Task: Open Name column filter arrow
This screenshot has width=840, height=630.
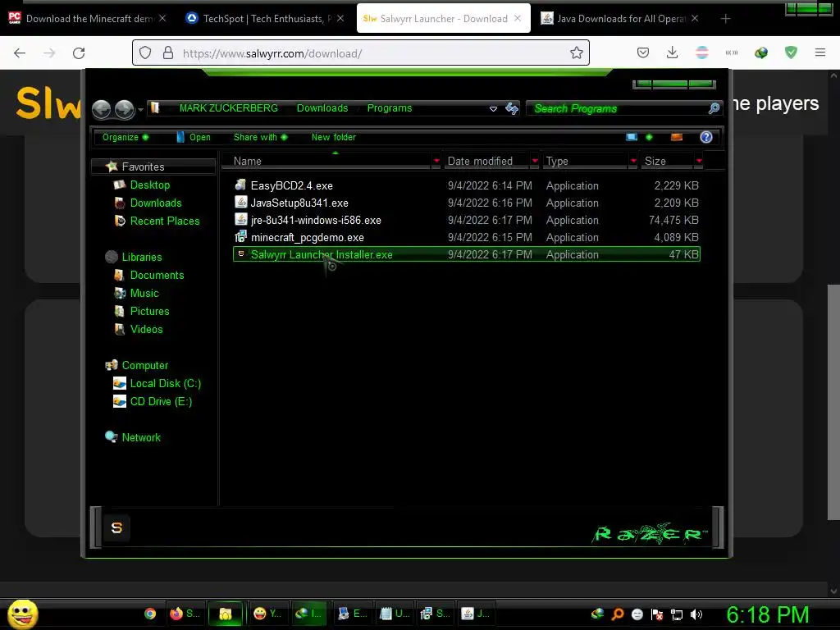Action: point(436,161)
